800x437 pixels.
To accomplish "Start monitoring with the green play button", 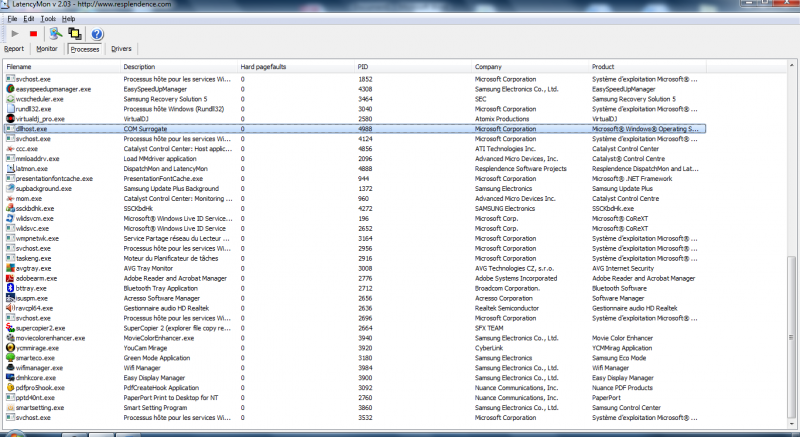I will [15, 34].
